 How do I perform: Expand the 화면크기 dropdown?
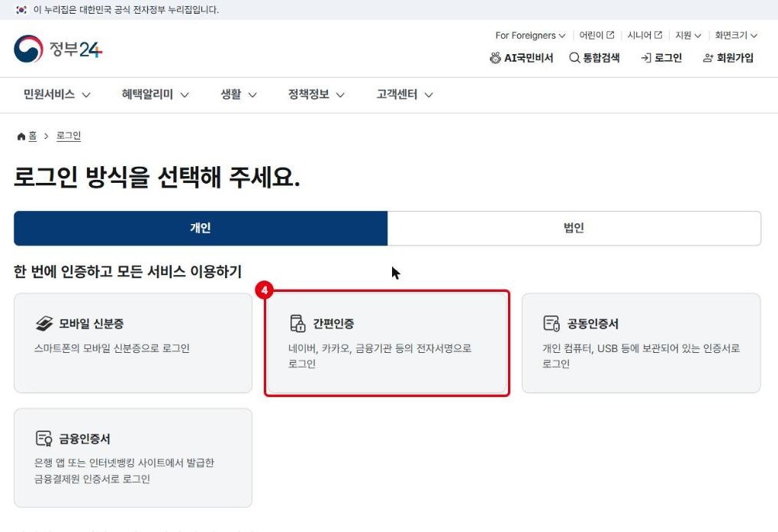pyautogui.click(x=736, y=35)
